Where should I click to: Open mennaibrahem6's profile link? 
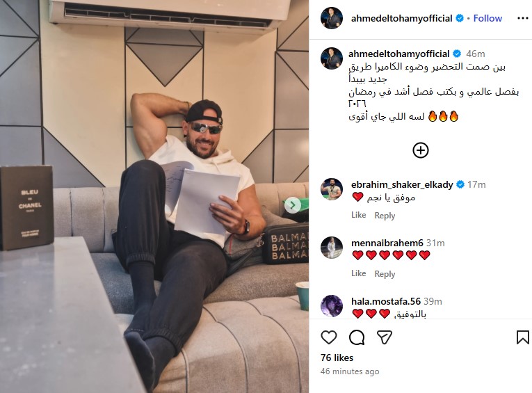coord(387,243)
